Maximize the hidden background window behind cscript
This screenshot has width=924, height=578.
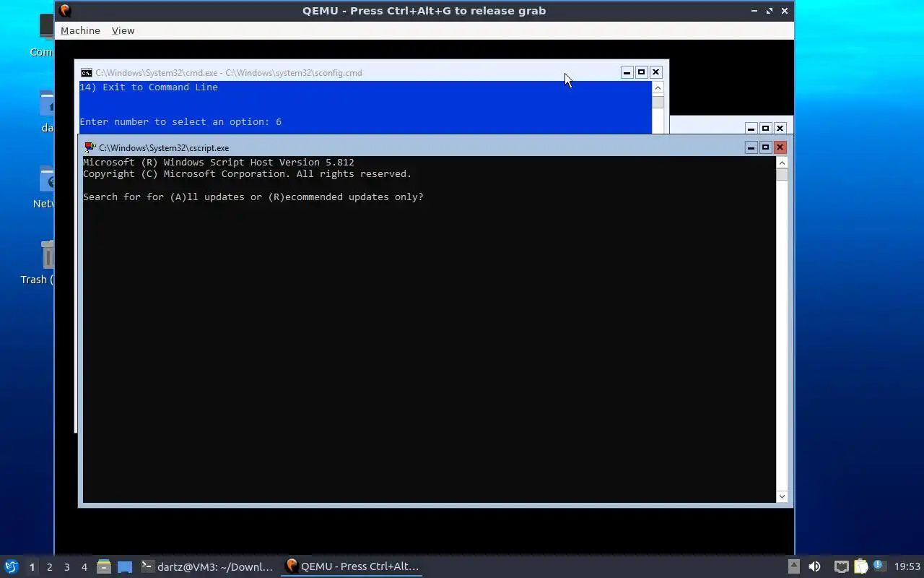click(765, 128)
